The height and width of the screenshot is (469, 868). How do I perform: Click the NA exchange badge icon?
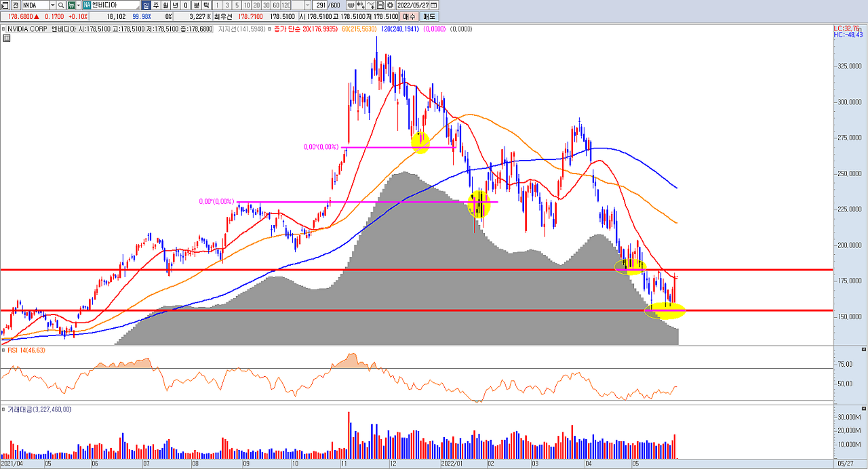87,5
